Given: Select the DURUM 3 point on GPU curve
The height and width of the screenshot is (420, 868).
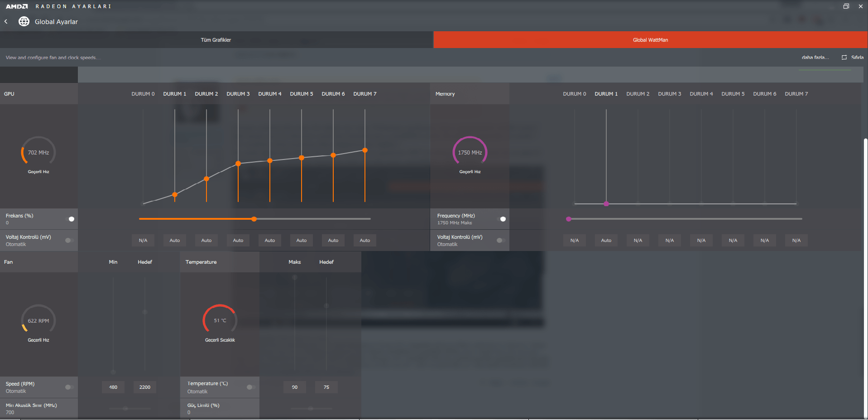Looking at the screenshot, I should pyautogui.click(x=238, y=164).
